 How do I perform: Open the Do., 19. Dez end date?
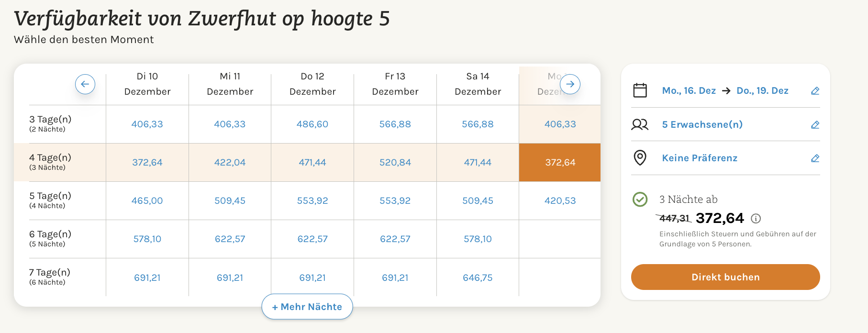coord(762,91)
